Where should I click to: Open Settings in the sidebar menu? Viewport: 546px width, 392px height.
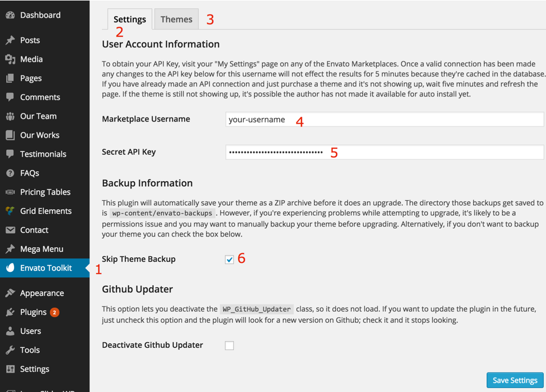[45, 369]
